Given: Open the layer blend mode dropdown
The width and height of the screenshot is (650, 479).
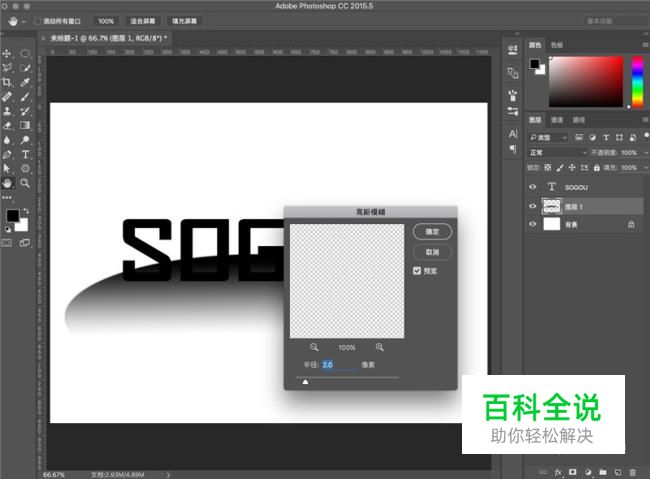Looking at the screenshot, I should tap(558, 153).
